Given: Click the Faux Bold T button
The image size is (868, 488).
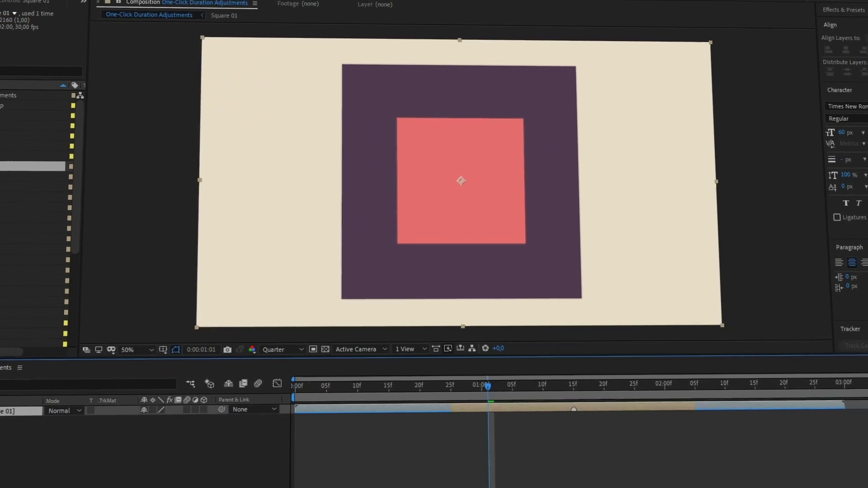Looking at the screenshot, I should click(x=846, y=203).
